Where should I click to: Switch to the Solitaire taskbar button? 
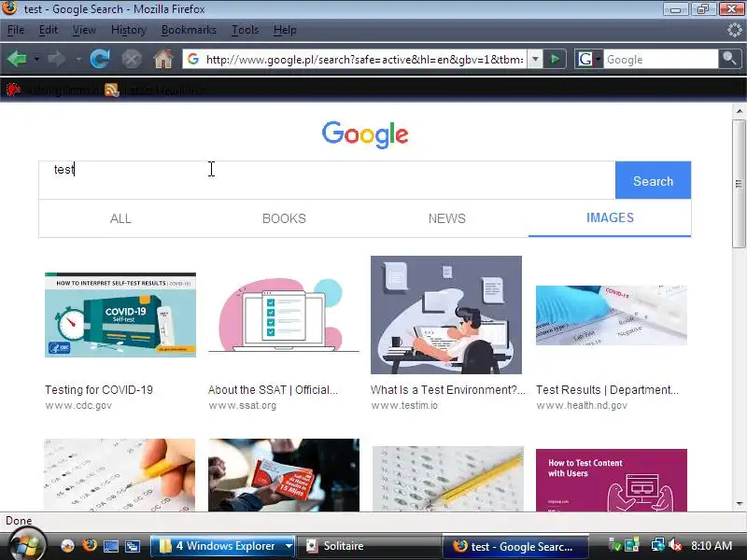click(x=369, y=546)
